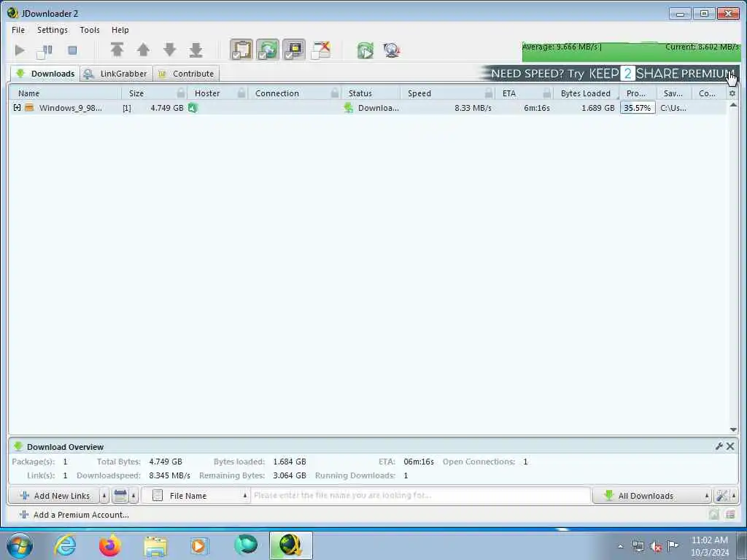Open Internet Explorer from the taskbar
Image resolution: width=747 pixels, height=560 pixels.
click(x=65, y=545)
